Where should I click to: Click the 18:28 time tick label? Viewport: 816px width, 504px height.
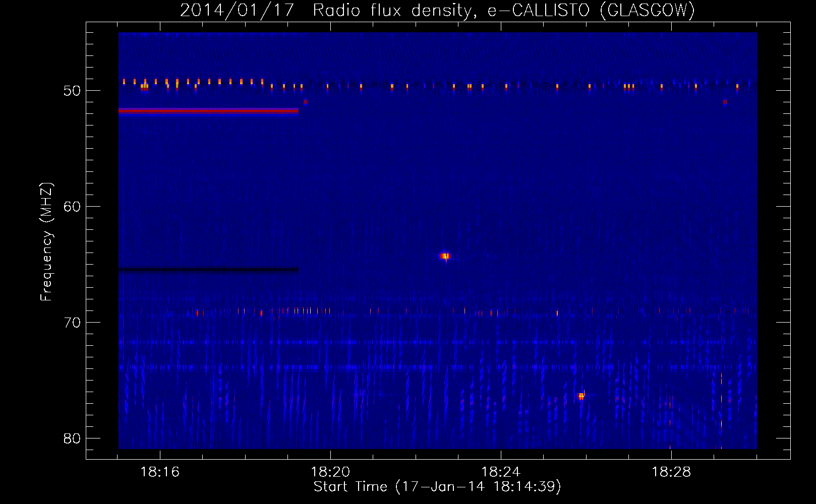coord(671,472)
